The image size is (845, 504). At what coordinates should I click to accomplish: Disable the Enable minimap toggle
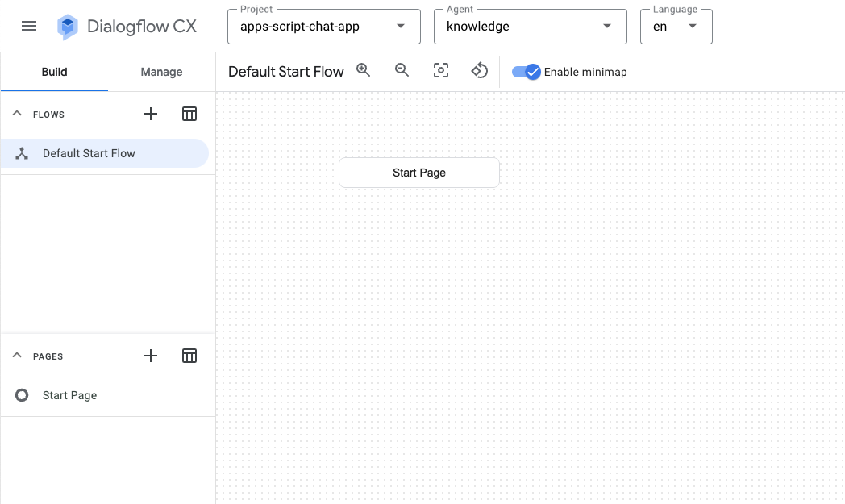point(527,72)
